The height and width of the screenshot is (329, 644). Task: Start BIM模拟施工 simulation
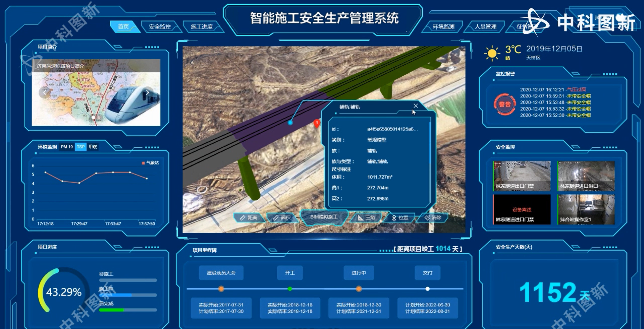324,217
